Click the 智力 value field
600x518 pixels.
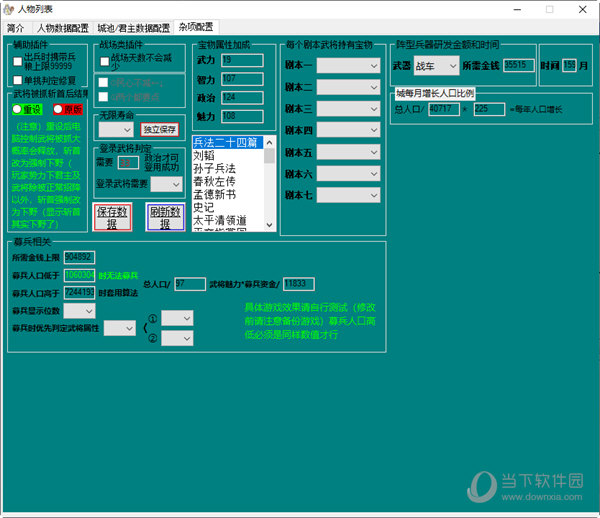pyautogui.click(x=242, y=79)
